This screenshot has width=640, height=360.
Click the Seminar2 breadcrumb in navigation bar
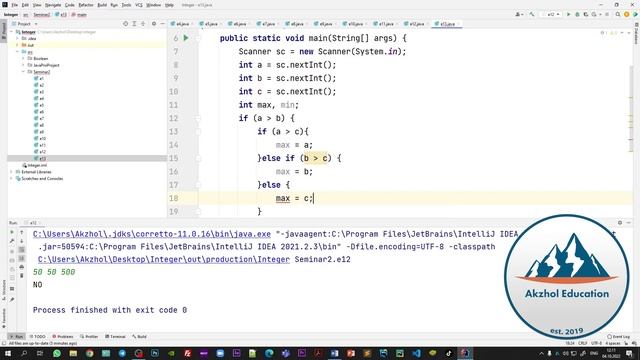tap(42, 15)
